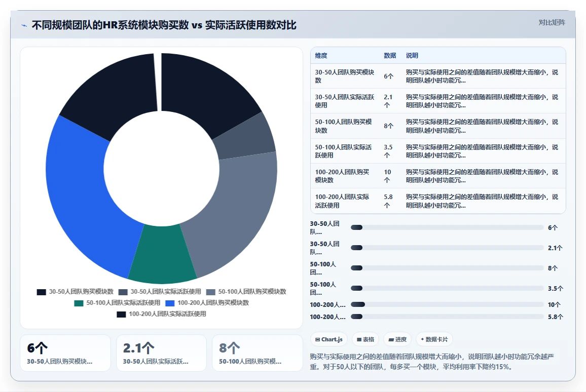Image resolution: width=586 pixels, height=392 pixels.
Task: Click the 6个 value in the table
Action: (x=389, y=76)
